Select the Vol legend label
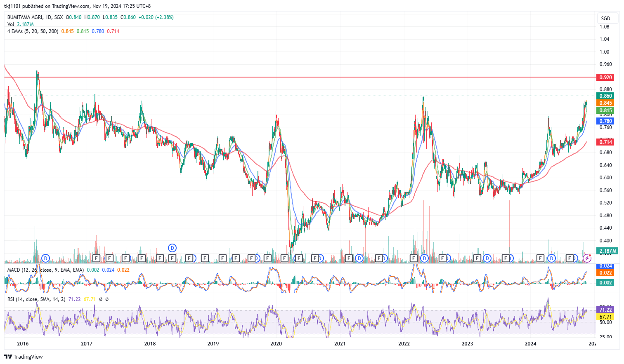Viewport: 624px width, 364px height. (11, 24)
